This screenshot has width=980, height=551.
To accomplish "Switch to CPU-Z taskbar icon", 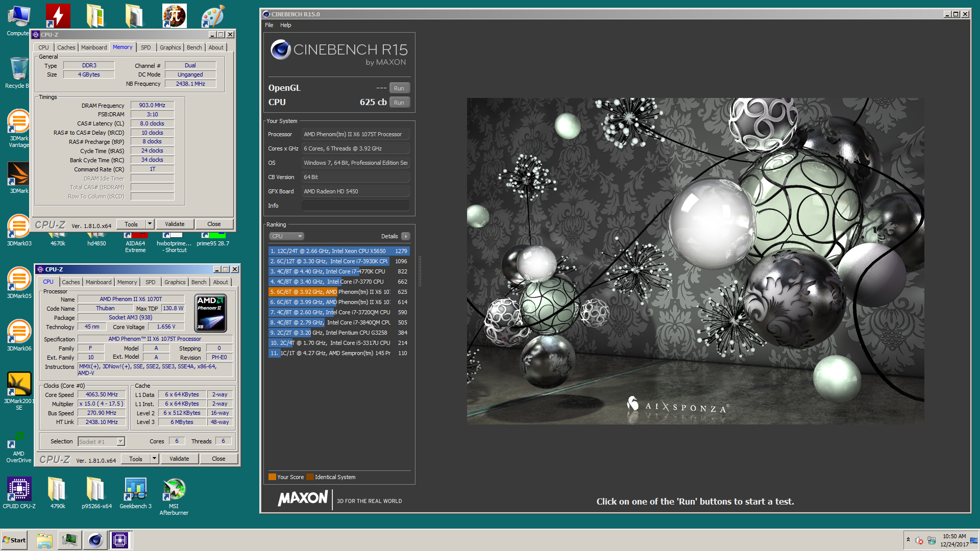I will [120, 540].
